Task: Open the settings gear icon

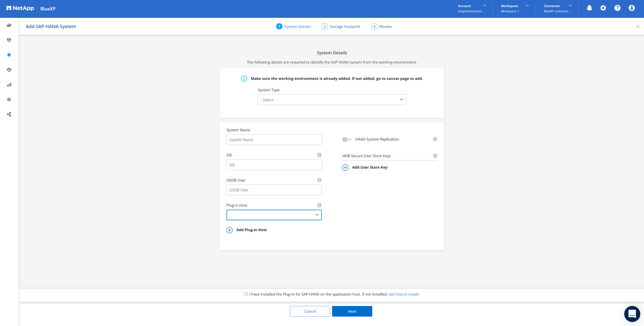Action: click(603, 8)
